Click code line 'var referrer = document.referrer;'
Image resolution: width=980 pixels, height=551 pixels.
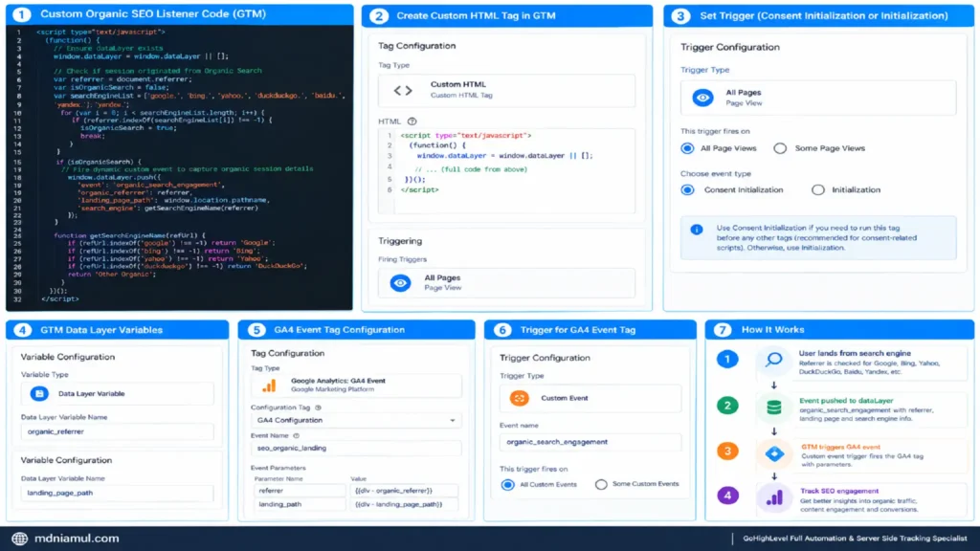point(122,79)
